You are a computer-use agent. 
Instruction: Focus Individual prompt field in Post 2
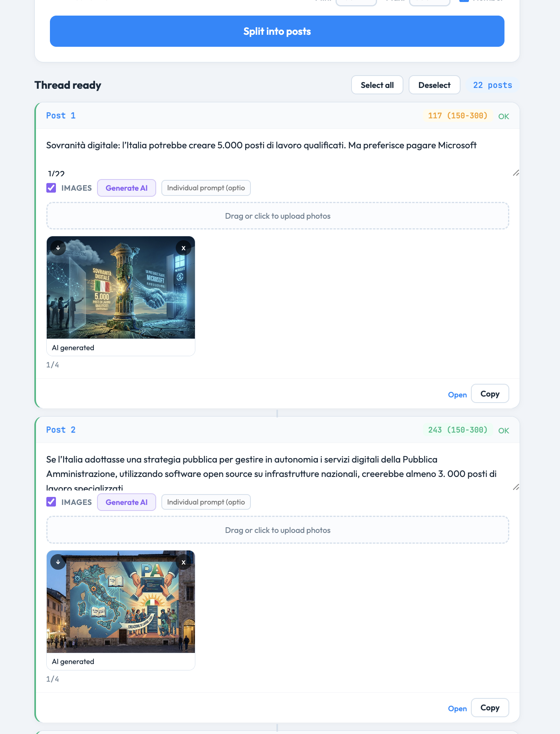206,502
